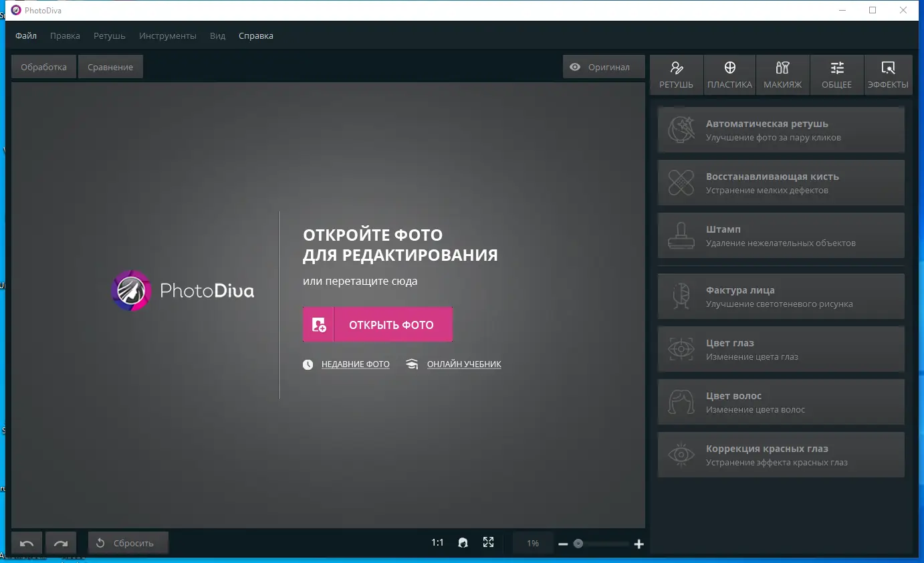Viewport: 924px width, 563px height.
Task: Click the zoom percentage field
Action: pos(532,543)
